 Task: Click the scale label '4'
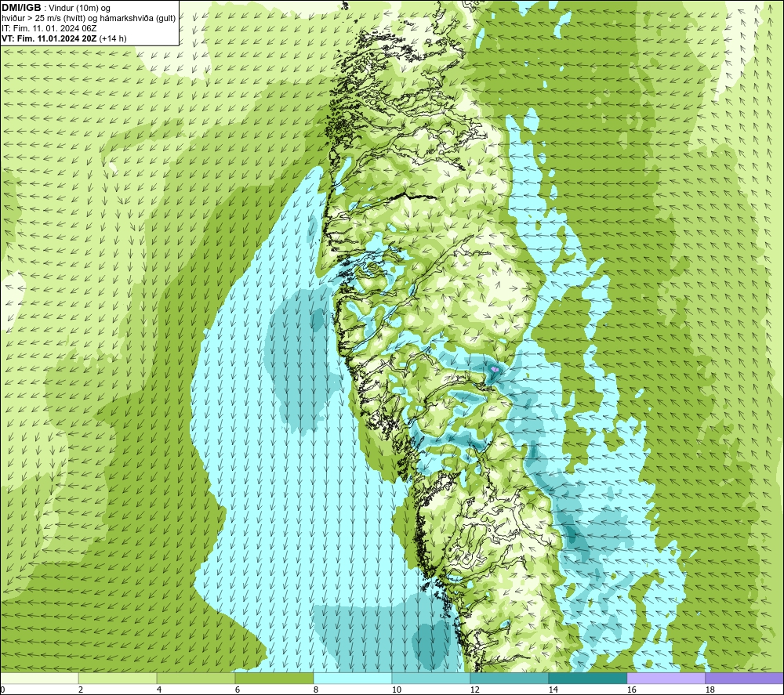[159, 690]
